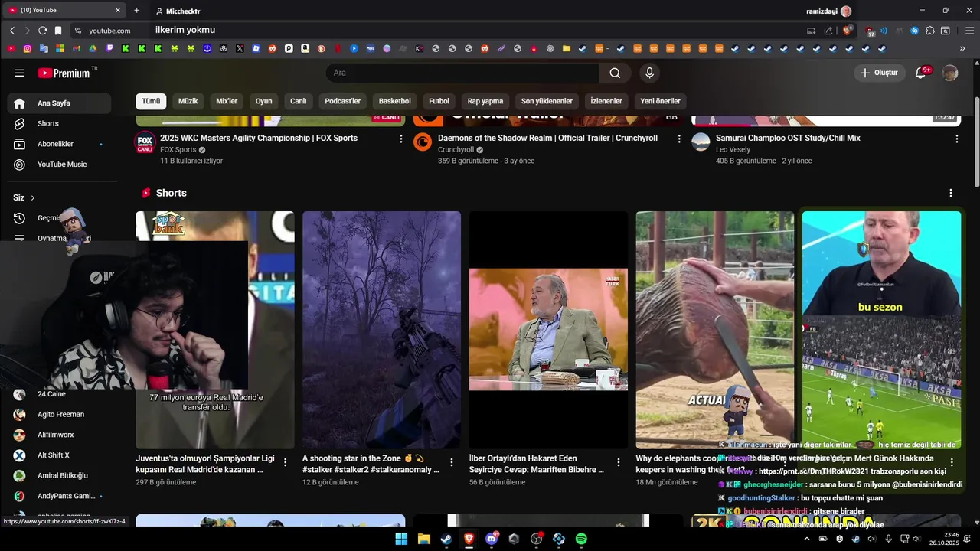Open the Alt Shift X subscription channel
The width and height of the screenshot is (980, 551).
pos(59,455)
